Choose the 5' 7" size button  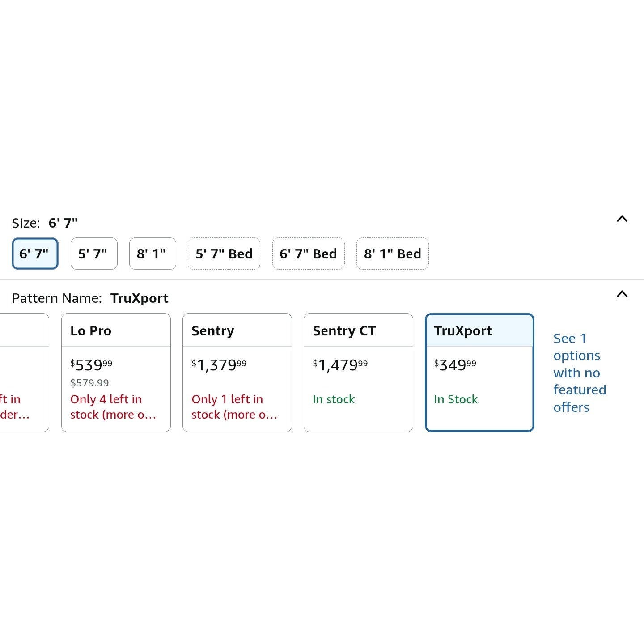coord(94,254)
